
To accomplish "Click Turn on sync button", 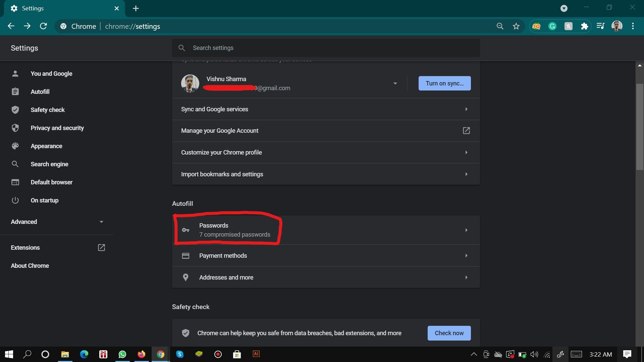I will point(444,83).
